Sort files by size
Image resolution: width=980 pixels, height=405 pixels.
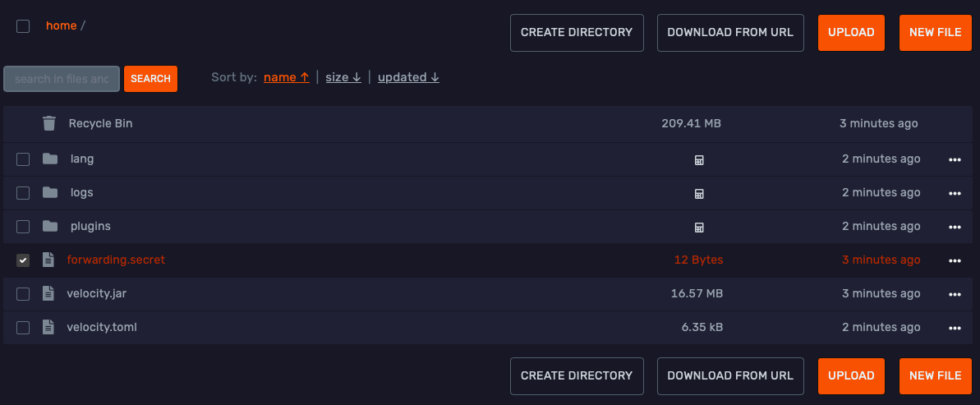343,77
